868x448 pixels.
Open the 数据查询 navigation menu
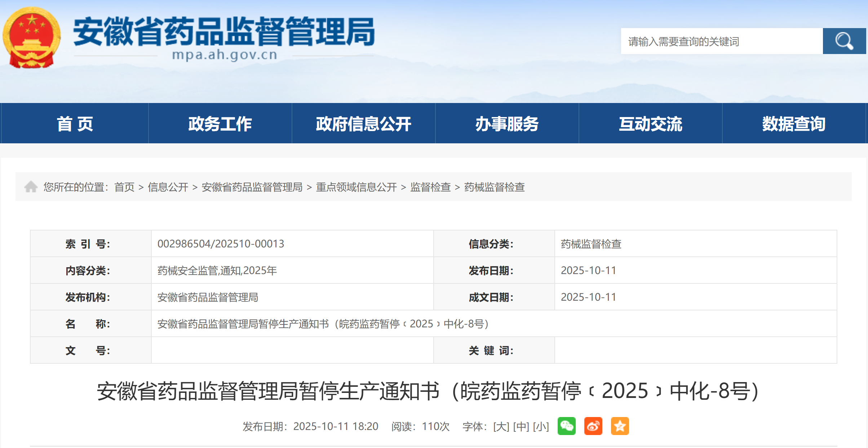(x=794, y=124)
